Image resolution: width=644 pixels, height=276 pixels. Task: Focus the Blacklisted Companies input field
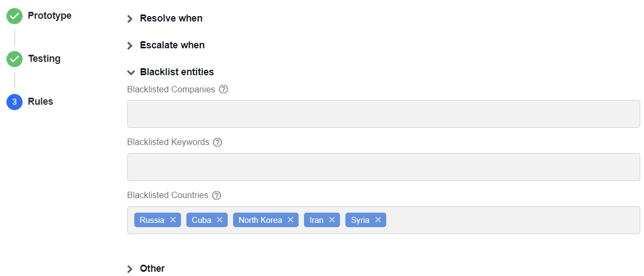(383, 114)
